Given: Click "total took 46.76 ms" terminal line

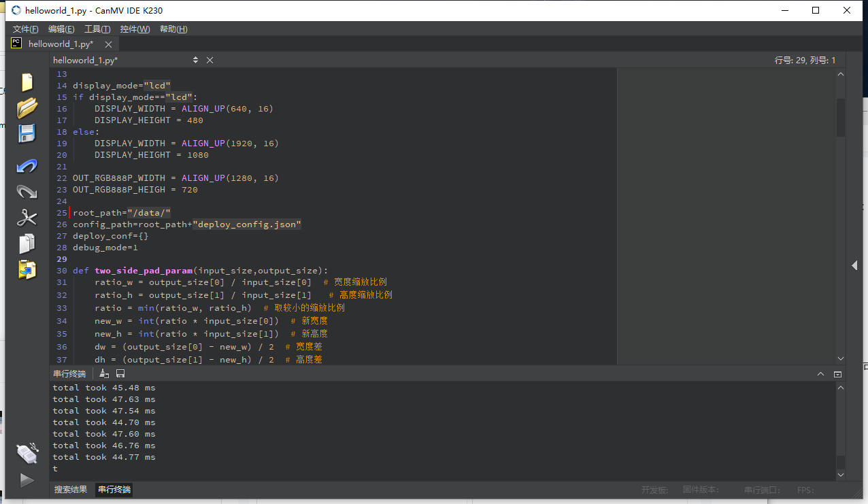Looking at the screenshot, I should tap(104, 446).
